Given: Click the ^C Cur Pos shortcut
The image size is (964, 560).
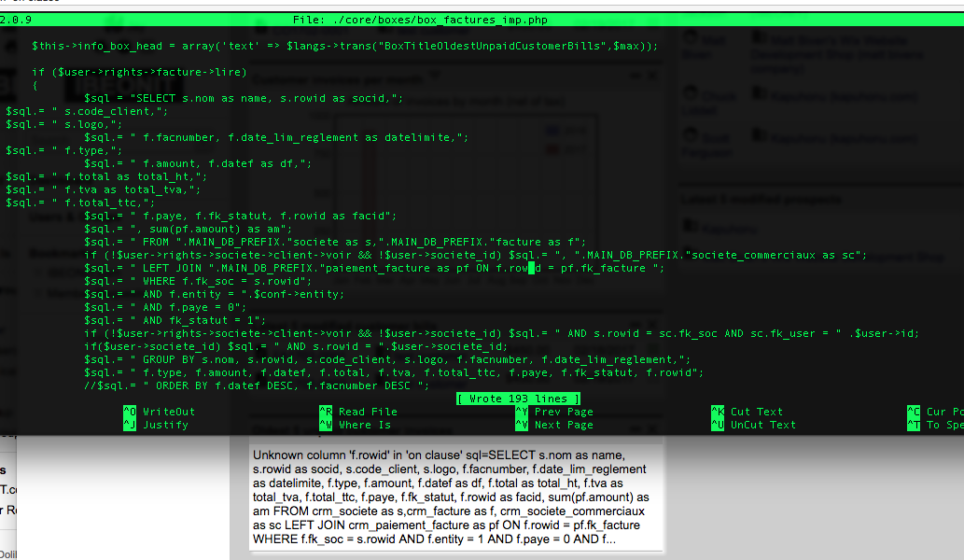Looking at the screenshot, I should 935,412.
